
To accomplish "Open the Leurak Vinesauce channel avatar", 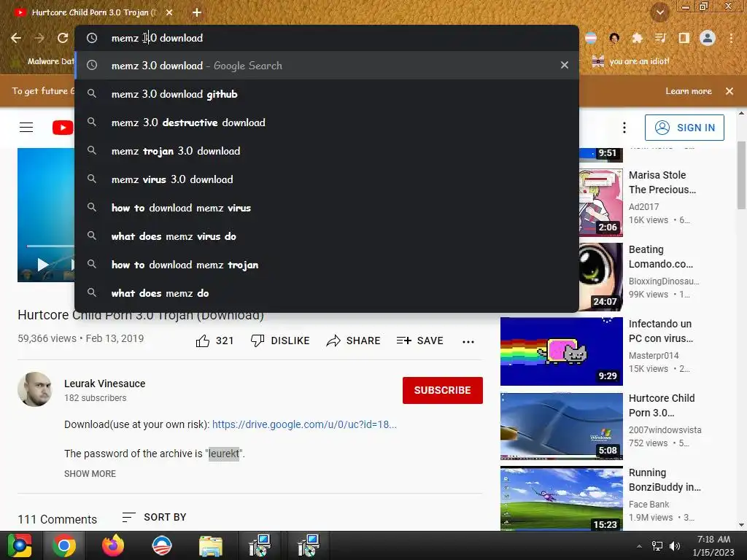I will coord(35,389).
